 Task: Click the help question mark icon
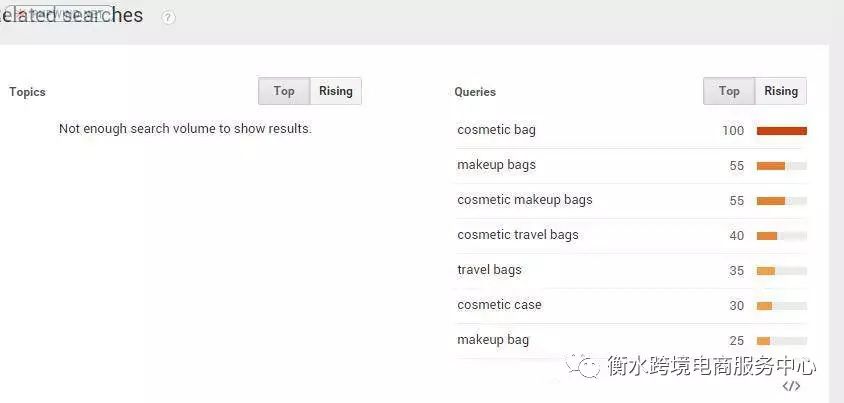click(x=168, y=18)
